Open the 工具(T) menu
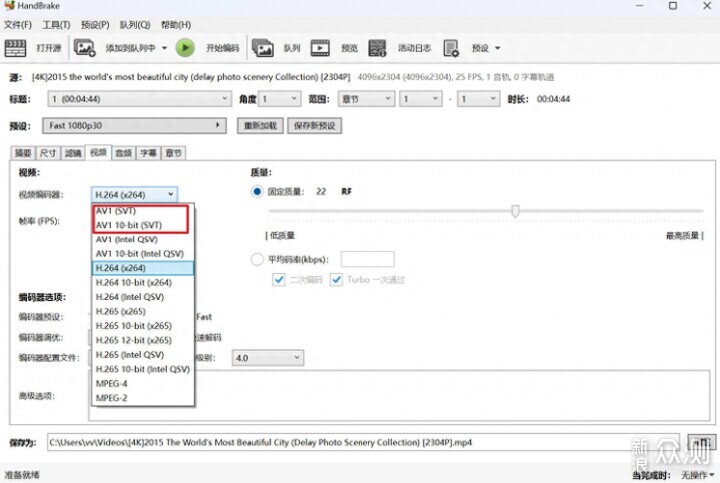 [x=56, y=25]
